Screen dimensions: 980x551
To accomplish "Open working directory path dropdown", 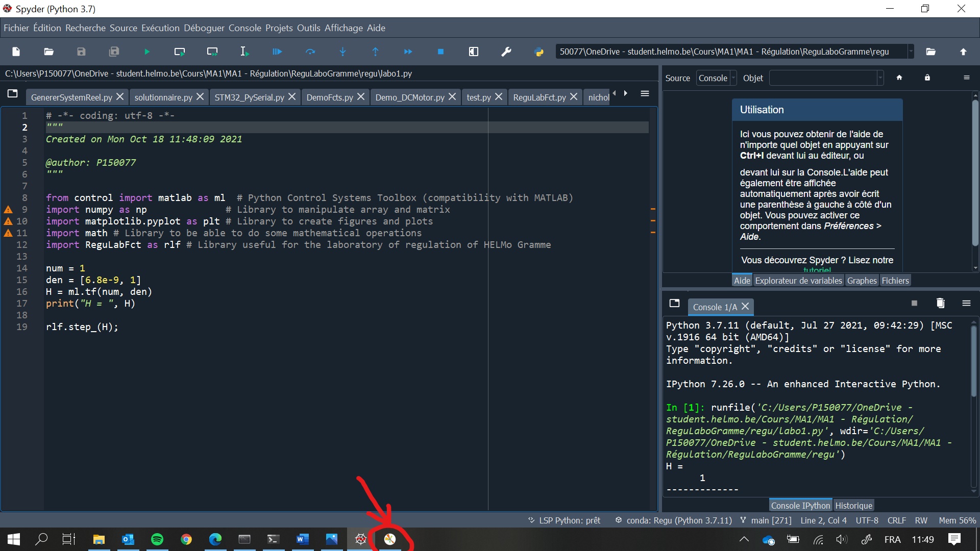I will pyautogui.click(x=911, y=52).
